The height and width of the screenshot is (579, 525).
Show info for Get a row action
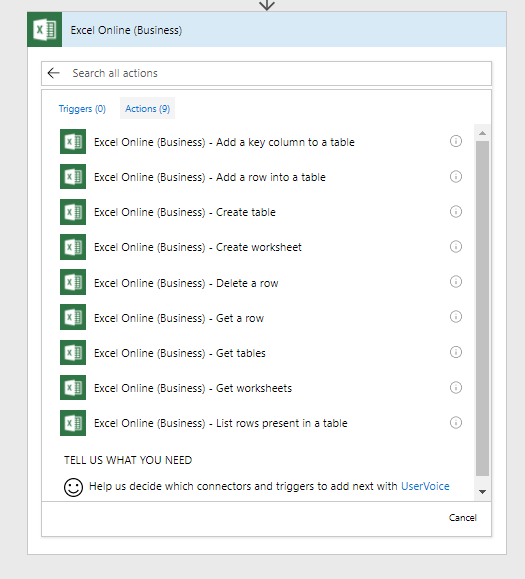point(456,317)
